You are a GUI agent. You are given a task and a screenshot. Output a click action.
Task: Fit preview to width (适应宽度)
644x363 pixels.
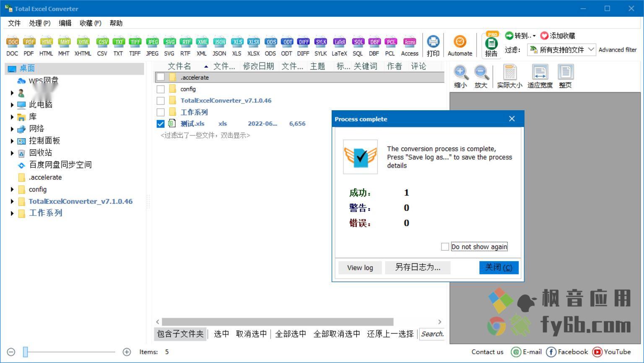(540, 77)
